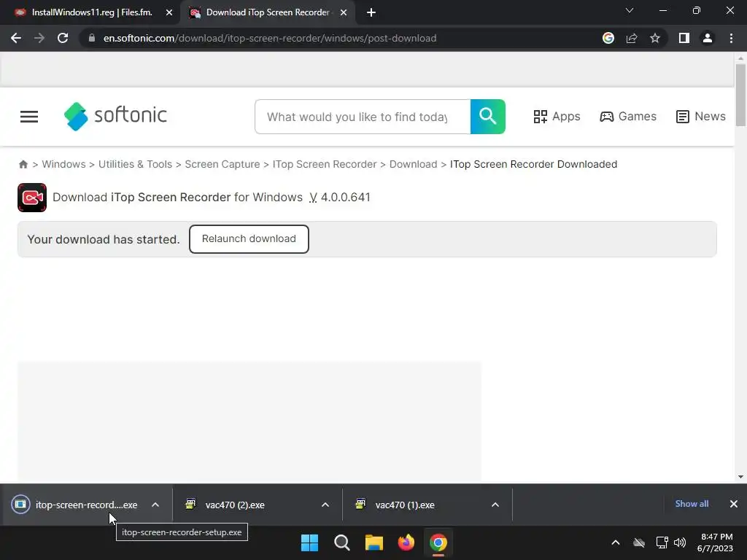This screenshot has height=560, width=747.
Task: Click the OneDrive cloud tray icon
Action: 639,542
